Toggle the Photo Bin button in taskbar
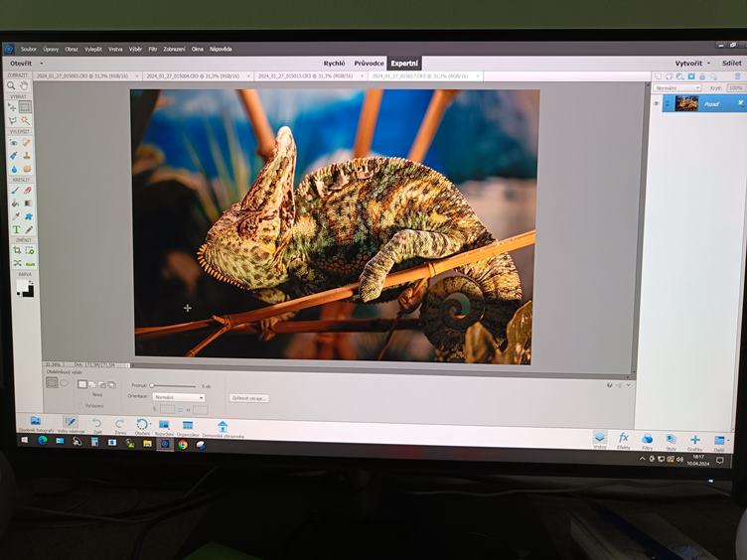747x560 pixels. 35,423
